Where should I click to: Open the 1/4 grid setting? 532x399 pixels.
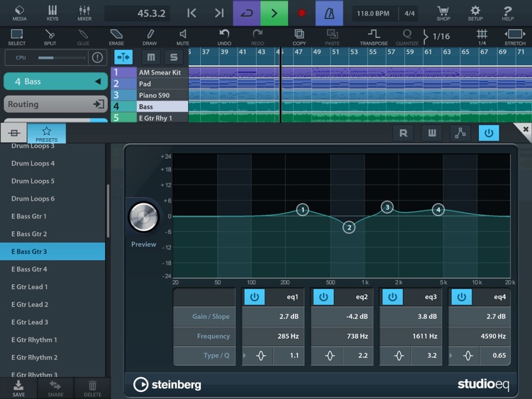[x=482, y=37]
